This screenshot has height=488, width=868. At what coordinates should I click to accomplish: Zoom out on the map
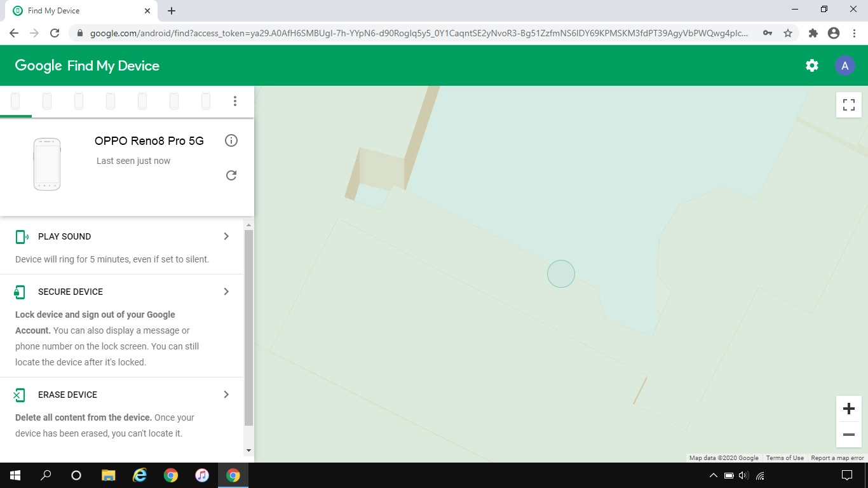pos(848,435)
